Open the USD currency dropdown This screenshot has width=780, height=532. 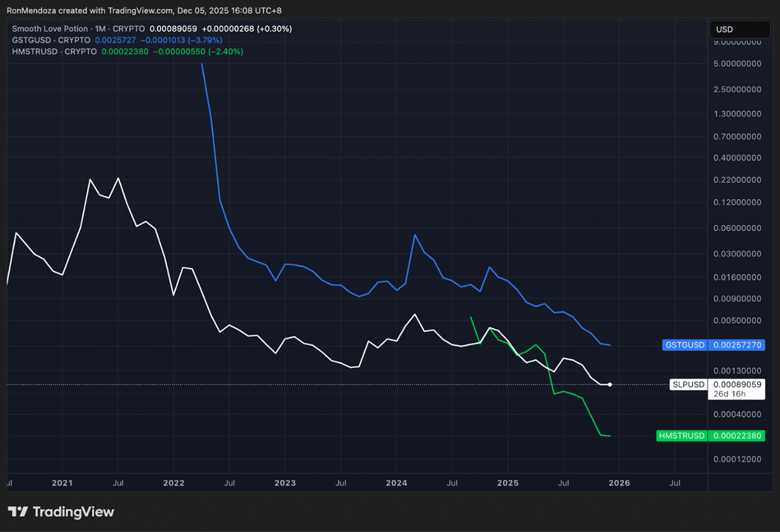click(739, 29)
